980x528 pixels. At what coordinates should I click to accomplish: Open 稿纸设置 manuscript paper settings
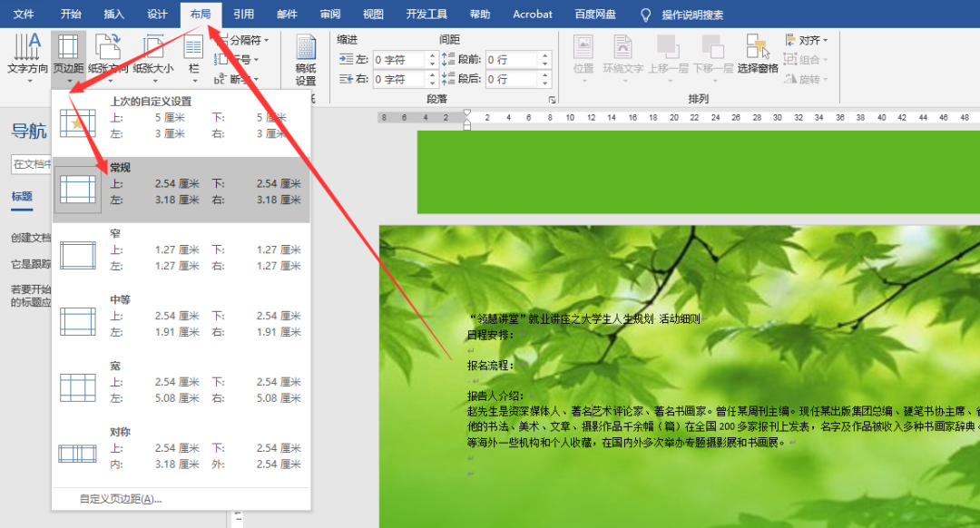[306, 59]
